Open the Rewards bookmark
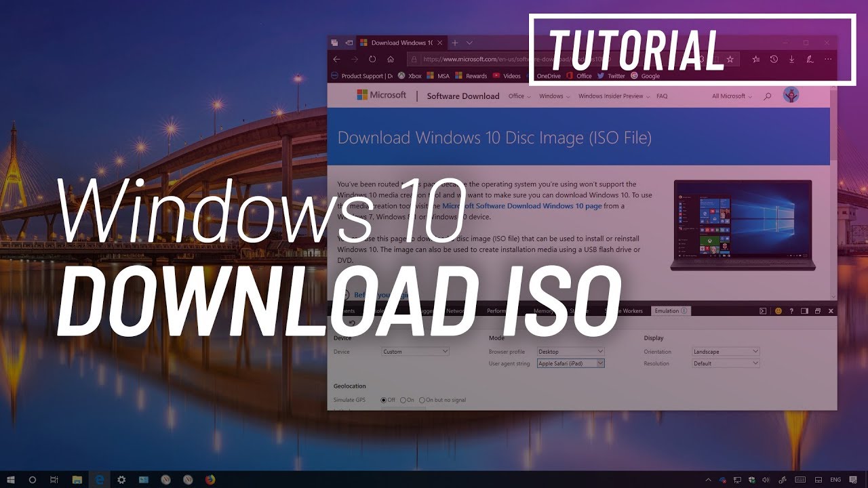The height and width of the screenshot is (488, 868). 471,76
